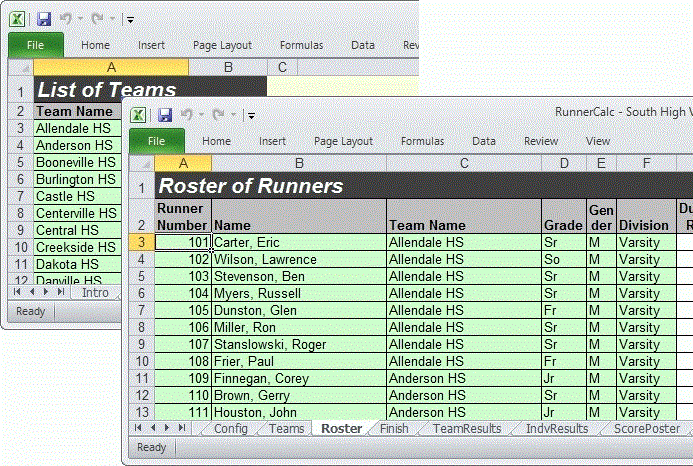
Task: Switch to Intro sheet tab in Teams window
Action: (x=95, y=292)
